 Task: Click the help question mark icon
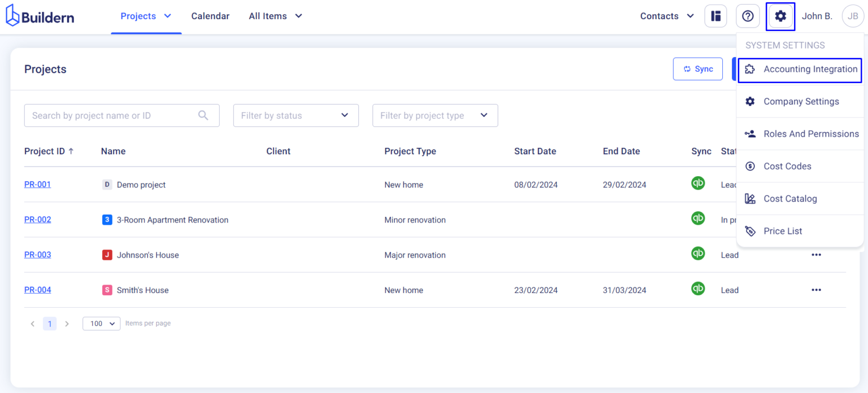(x=748, y=16)
